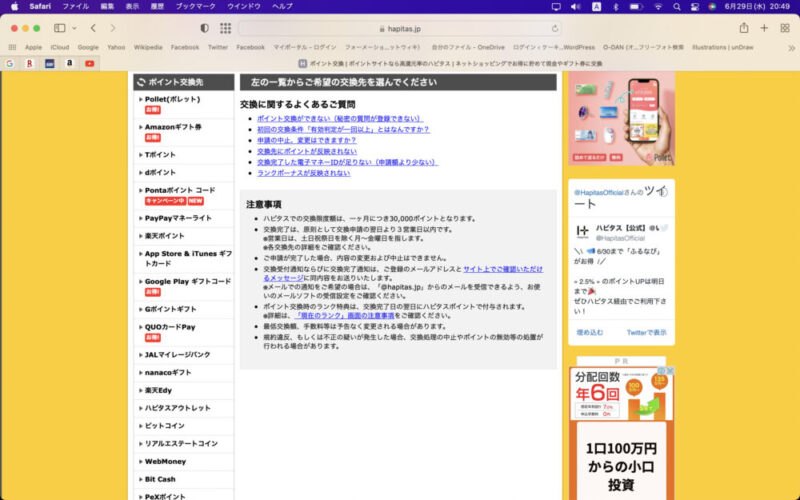This screenshot has width=800, height=500.
Task: Open Apple menu in menu bar
Action: tap(14, 7)
